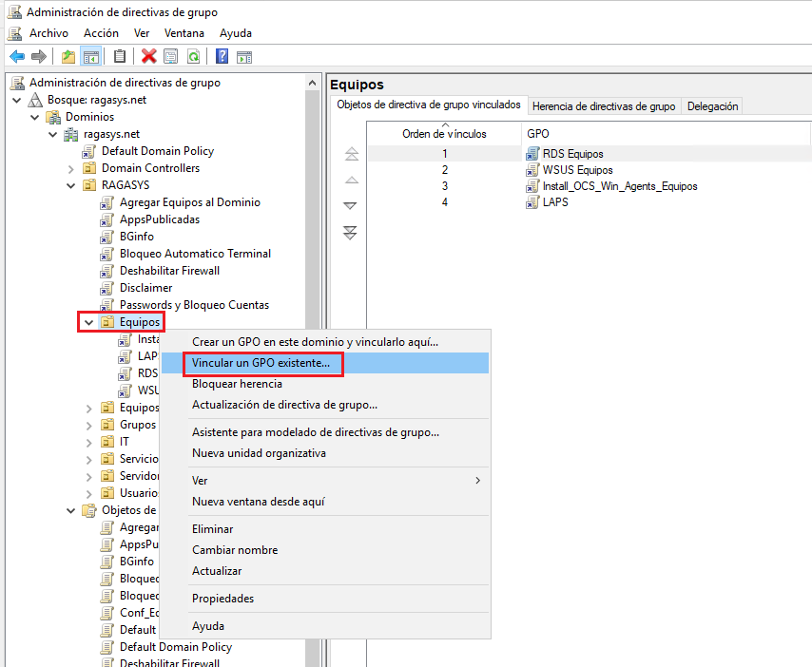Click the Properties toolbar icon
The width and height of the screenshot is (812, 667).
pos(171,56)
